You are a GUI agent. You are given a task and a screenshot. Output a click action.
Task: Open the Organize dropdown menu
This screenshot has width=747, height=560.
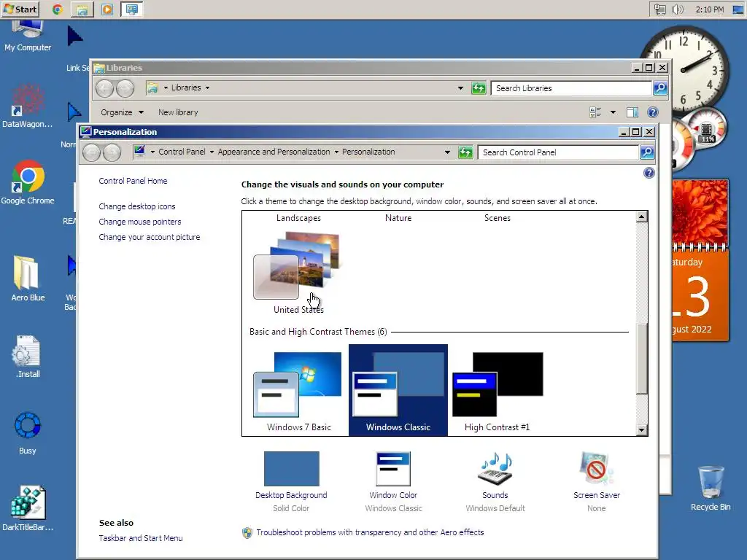[122, 112]
